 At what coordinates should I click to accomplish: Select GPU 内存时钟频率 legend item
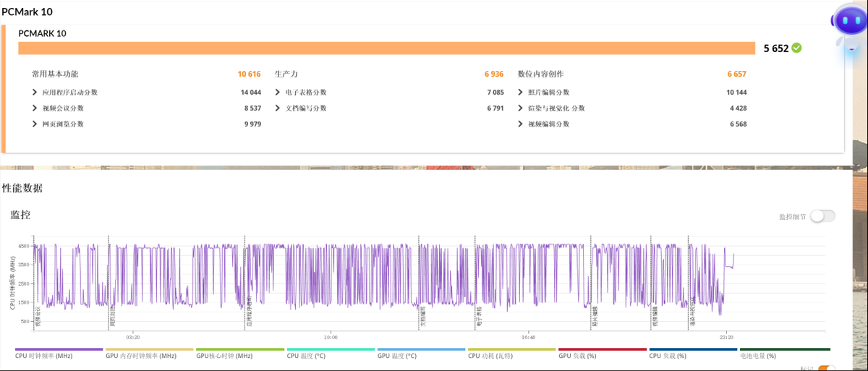click(x=141, y=356)
